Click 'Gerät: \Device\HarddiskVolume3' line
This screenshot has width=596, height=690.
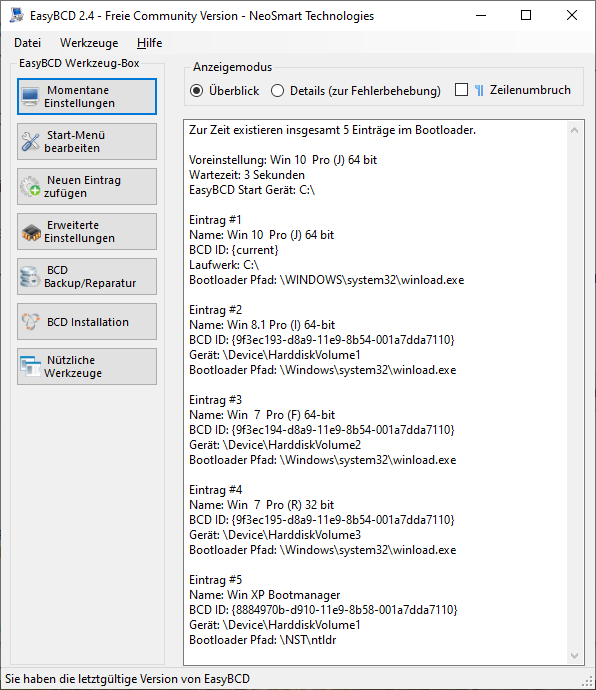tap(275, 535)
